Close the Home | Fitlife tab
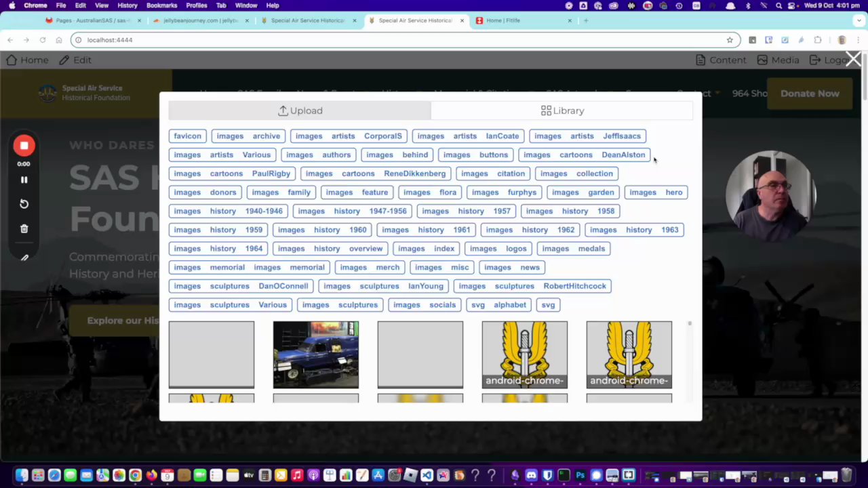Screen dimensions: 868x488 point(570,20)
